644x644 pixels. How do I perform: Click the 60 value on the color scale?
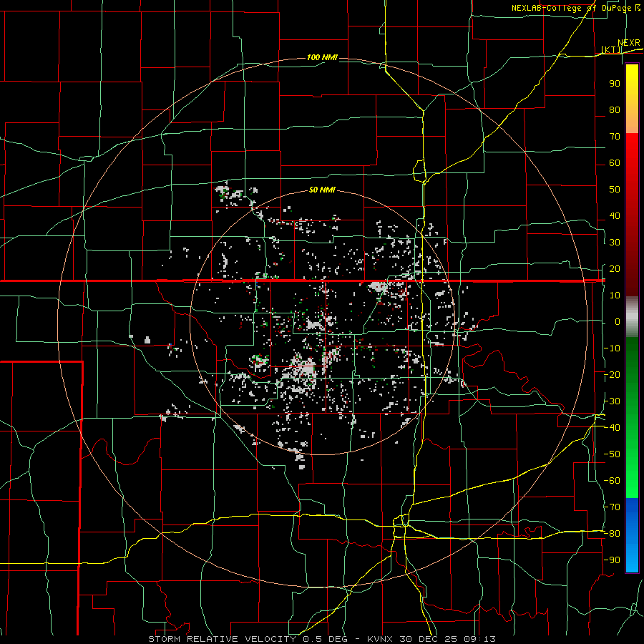tap(615, 162)
